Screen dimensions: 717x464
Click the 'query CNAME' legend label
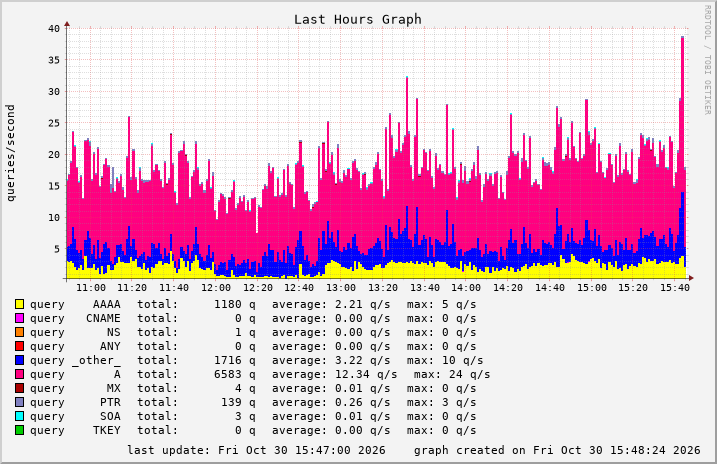point(75,318)
